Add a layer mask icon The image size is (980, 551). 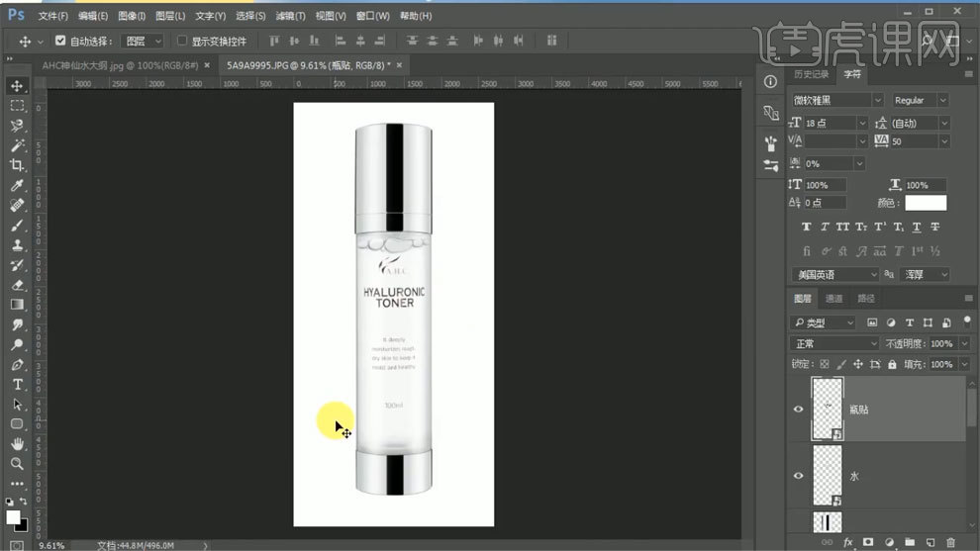(x=867, y=542)
